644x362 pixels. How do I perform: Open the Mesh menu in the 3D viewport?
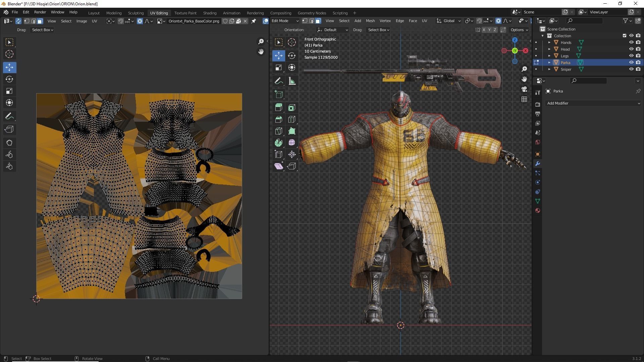pos(370,21)
